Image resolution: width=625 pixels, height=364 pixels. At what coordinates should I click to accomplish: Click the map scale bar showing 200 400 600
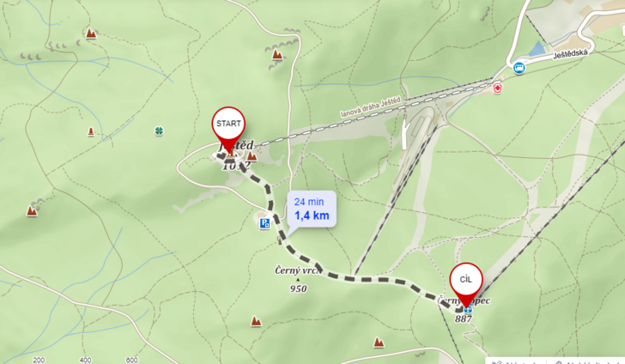(84, 360)
